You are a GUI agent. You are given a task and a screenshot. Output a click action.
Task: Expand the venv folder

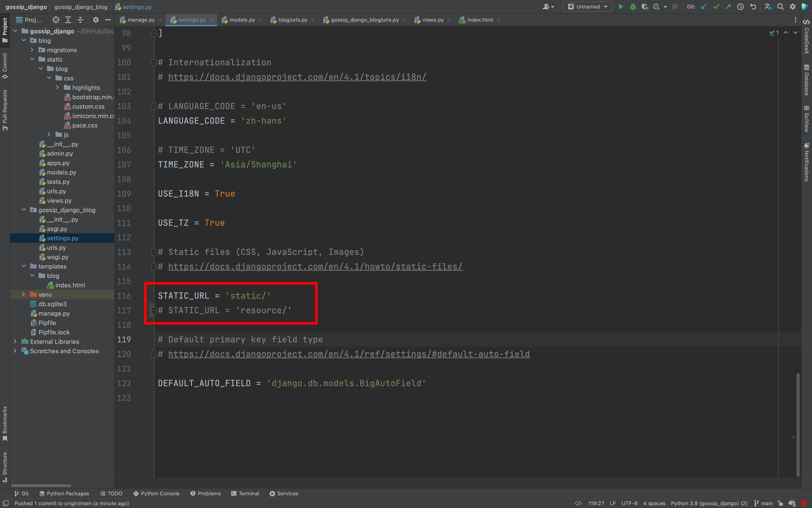[x=23, y=294]
